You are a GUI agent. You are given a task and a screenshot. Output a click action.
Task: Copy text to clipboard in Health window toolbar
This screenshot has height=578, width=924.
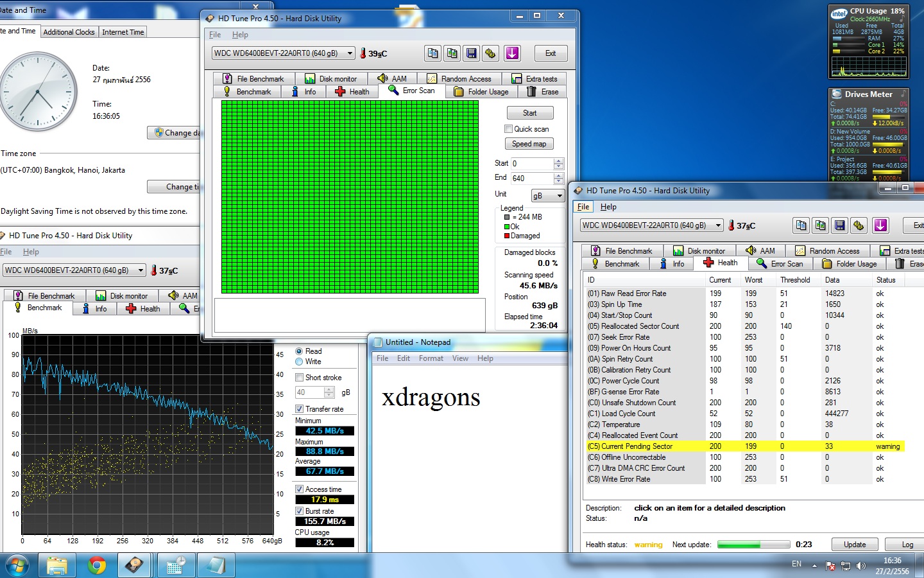801,225
